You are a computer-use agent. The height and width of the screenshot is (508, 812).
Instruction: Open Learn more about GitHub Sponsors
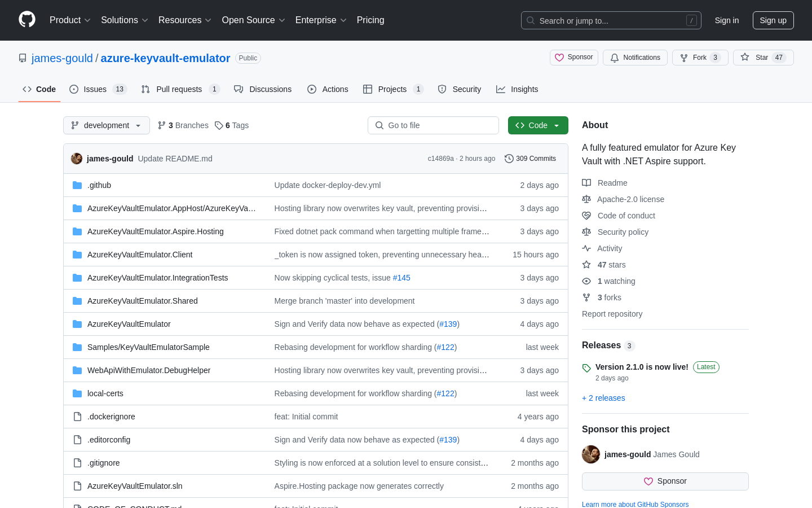635,505
